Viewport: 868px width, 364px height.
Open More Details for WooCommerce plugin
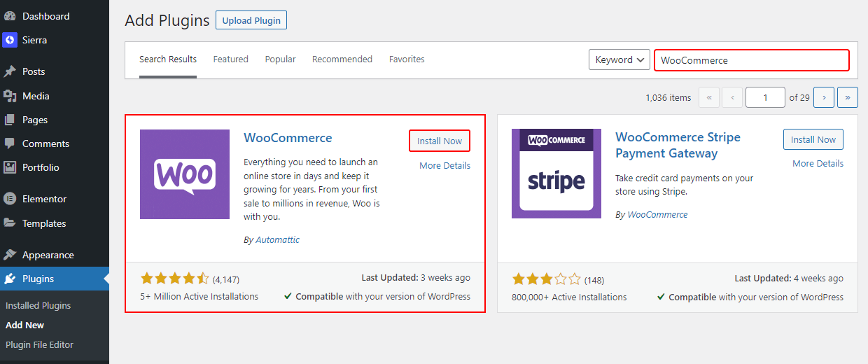pyautogui.click(x=444, y=166)
